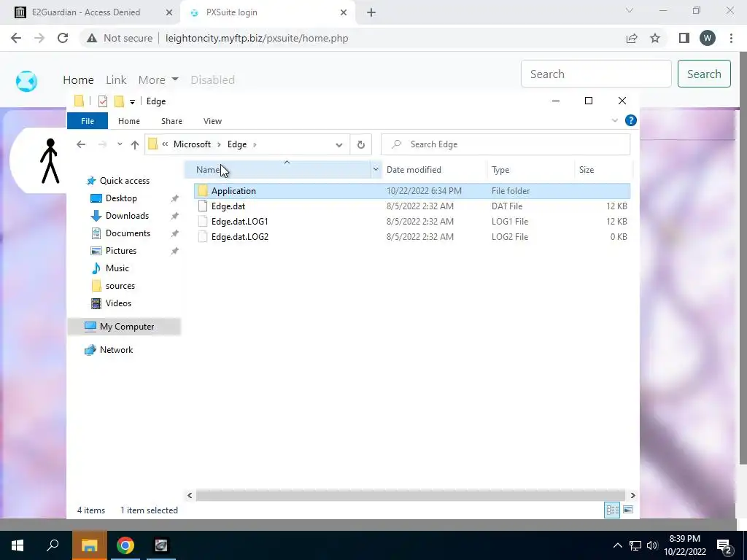
Task: Expand address bar previous locations dropdown
Action: pyautogui.click(x=338, y=144)
